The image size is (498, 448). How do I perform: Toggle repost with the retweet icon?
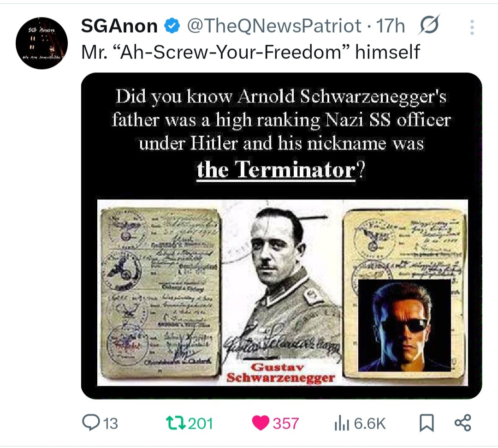pyautogui.click(x=176, y=423)
